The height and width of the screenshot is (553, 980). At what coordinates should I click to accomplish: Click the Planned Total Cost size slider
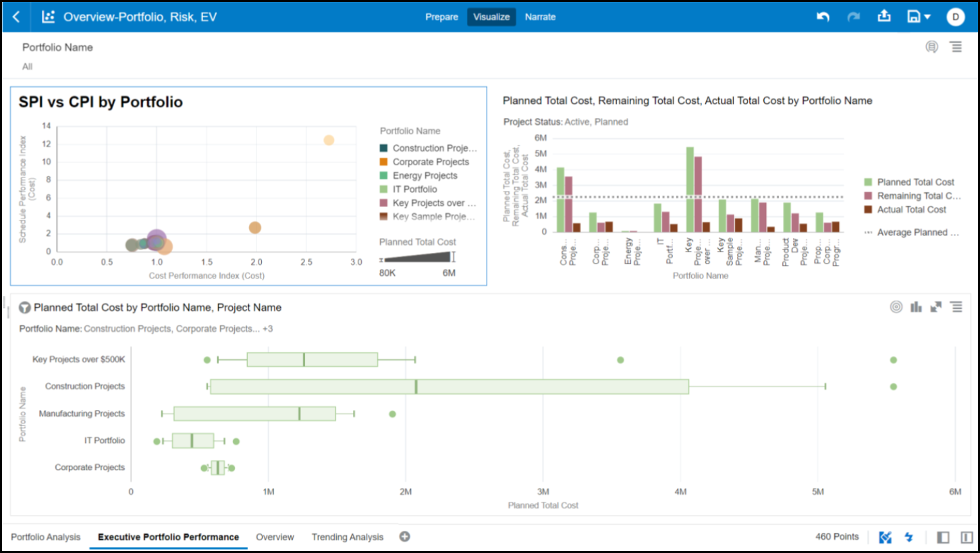coord(418,257)
